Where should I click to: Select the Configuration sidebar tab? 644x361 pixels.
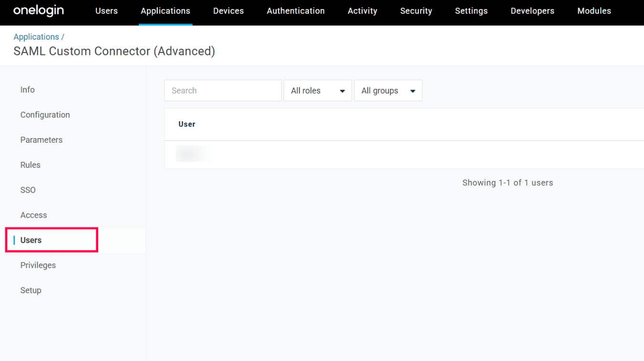point(45,115)
